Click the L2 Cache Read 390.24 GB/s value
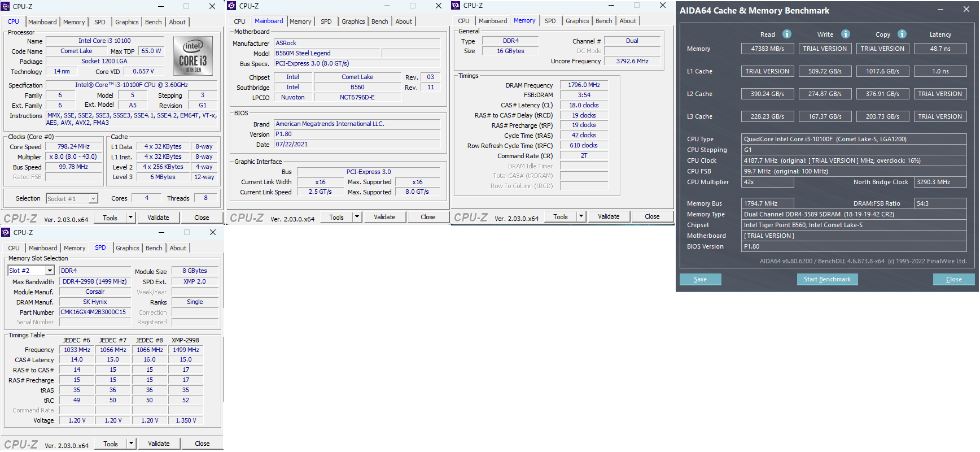The width and height of the screenshot is (980, 452). [x=768, y=94]
